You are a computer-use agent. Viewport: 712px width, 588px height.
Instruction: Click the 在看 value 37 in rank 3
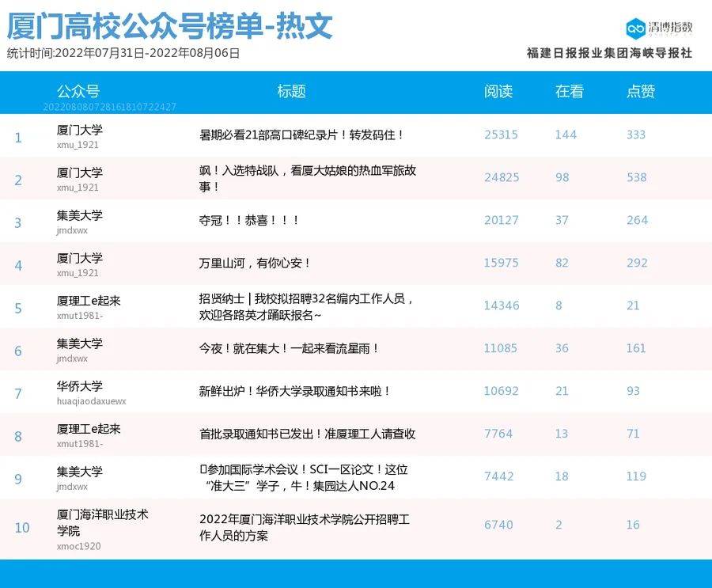[x=562, y=220]
